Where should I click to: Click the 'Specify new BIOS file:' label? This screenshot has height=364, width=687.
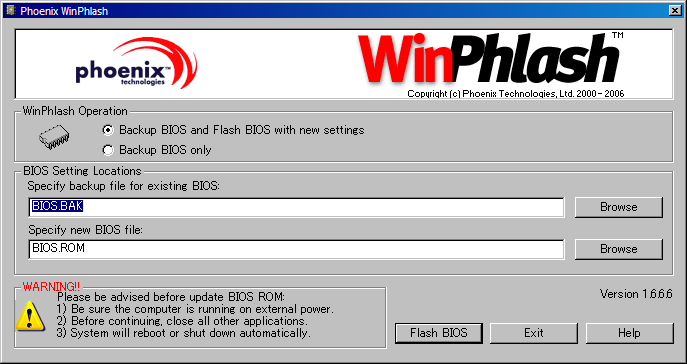85,230
